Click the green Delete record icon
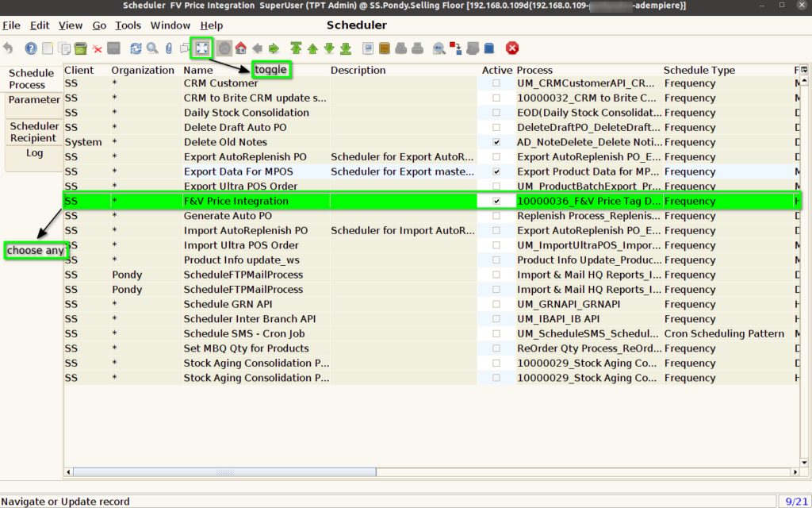This screenshot has height=508, width=812. (81, 48)
